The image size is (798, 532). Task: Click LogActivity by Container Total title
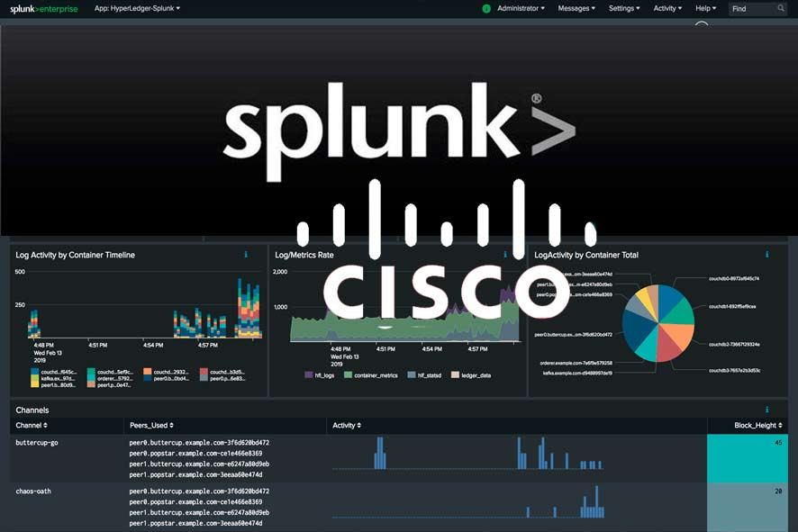[x=586, y=255]
